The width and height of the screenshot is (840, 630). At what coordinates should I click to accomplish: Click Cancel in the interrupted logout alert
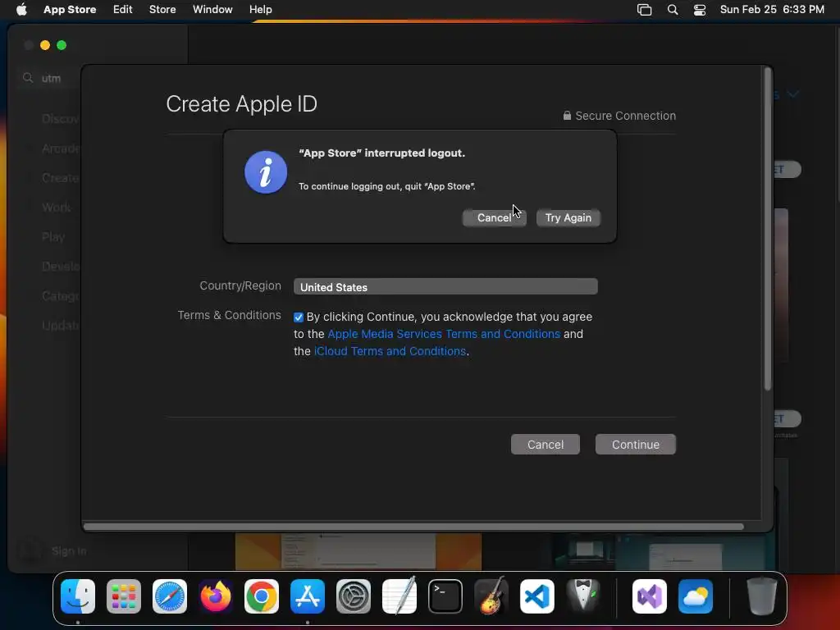pos(494,217)
